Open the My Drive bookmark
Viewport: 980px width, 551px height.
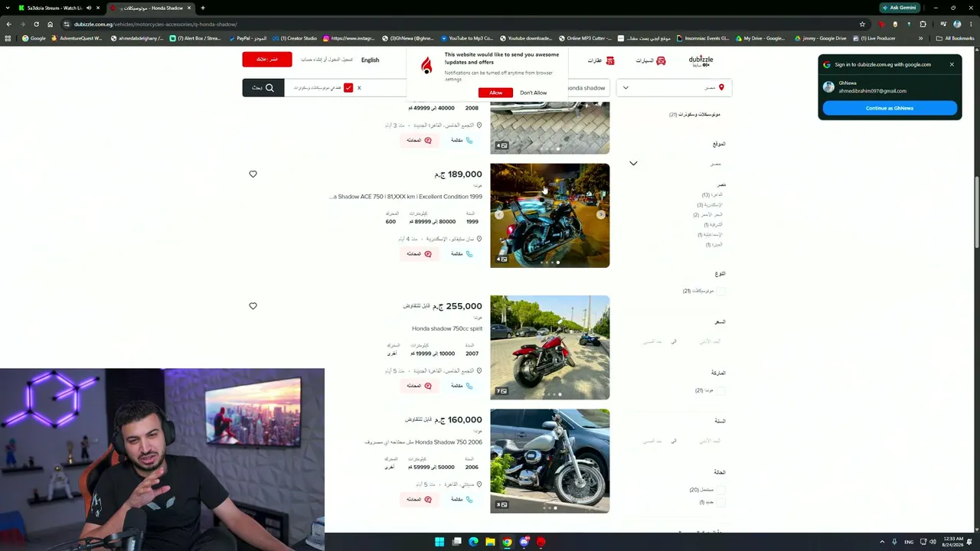coord(760,38)
